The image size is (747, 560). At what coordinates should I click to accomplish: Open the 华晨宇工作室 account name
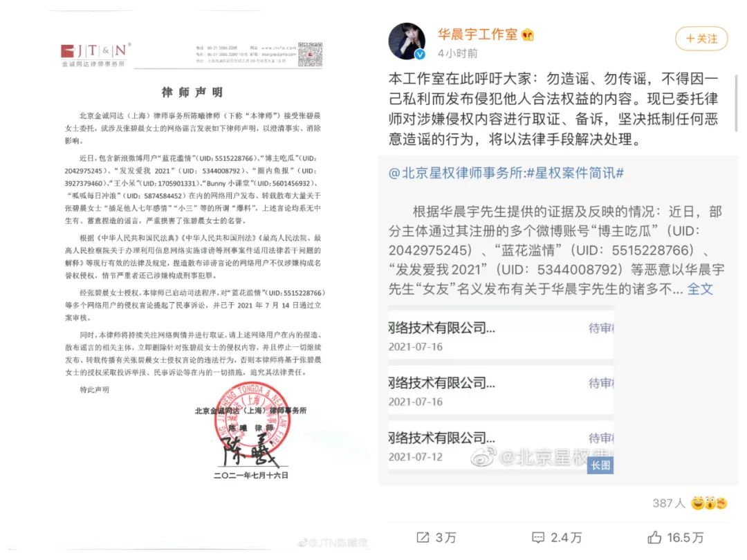pos(477,35)
